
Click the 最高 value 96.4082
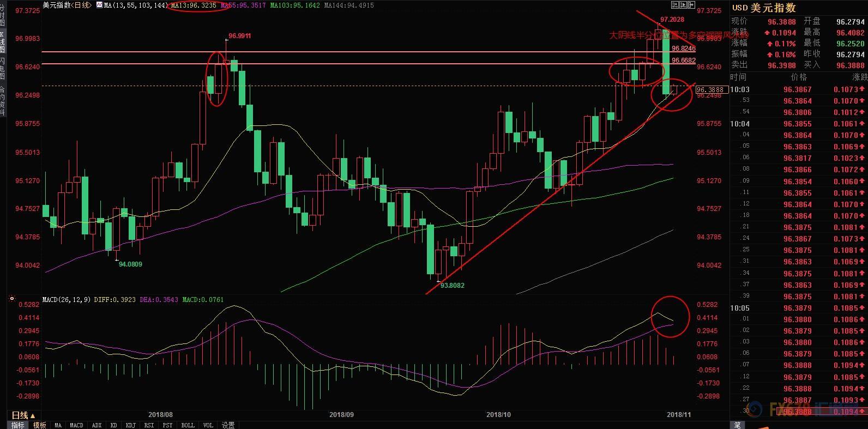[x=851, y=33]
